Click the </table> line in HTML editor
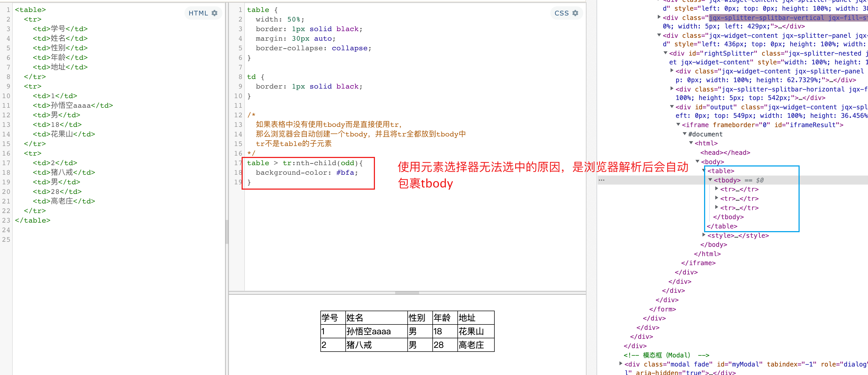This screenshot has height=375, width=868. [x=33, y=220]
